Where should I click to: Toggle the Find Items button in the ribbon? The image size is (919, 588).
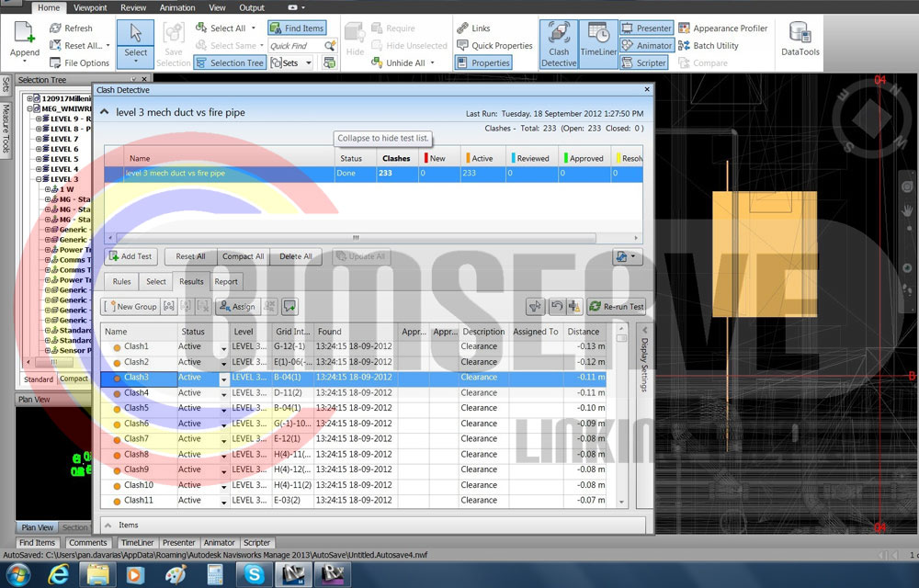[x=297, y=28]
